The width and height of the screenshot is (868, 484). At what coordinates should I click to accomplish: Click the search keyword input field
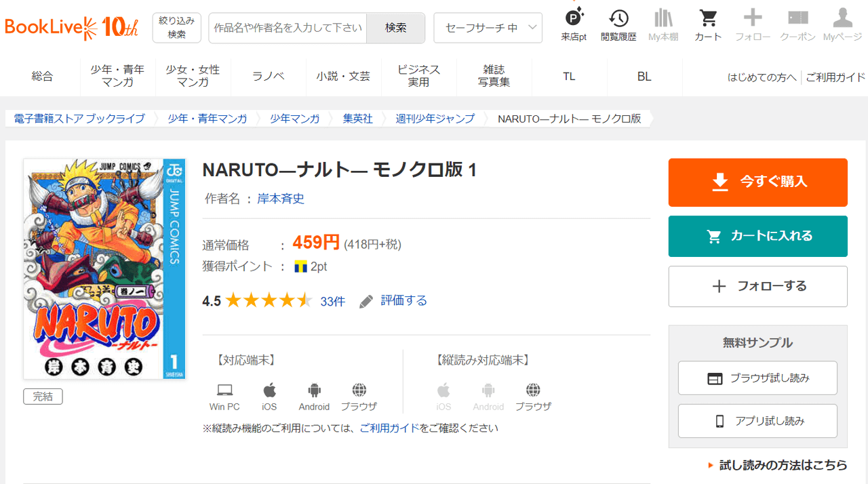(x=288, y=28)
